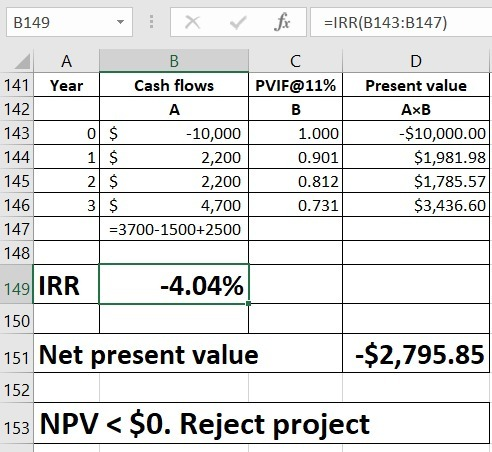Click cell D142 containing 'A×B'
The width and height of the screenshot is (492, 452).
pyautogui.click(x=416, y=109)
